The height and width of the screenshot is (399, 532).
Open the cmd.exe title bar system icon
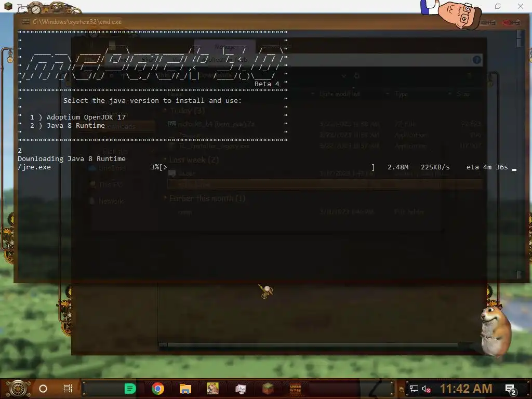25,21
